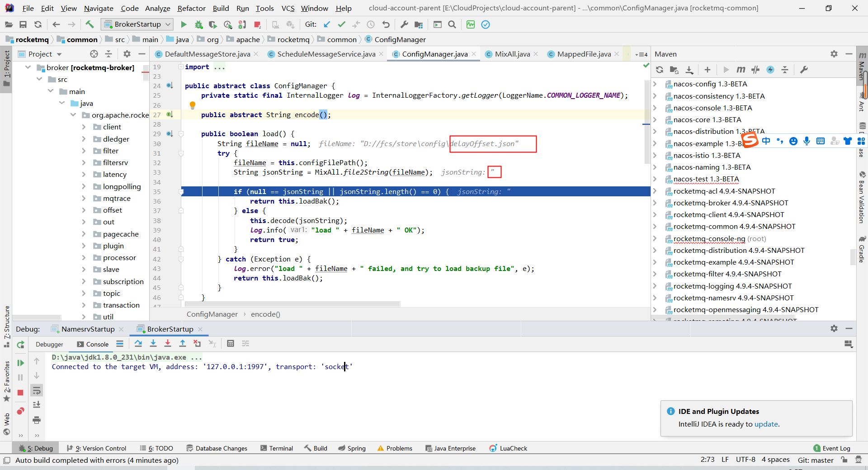Screen dimensions: 868x470
Task: Stop the running process in main toolbar
Action: pyautogui.click(x=257, y=24)
